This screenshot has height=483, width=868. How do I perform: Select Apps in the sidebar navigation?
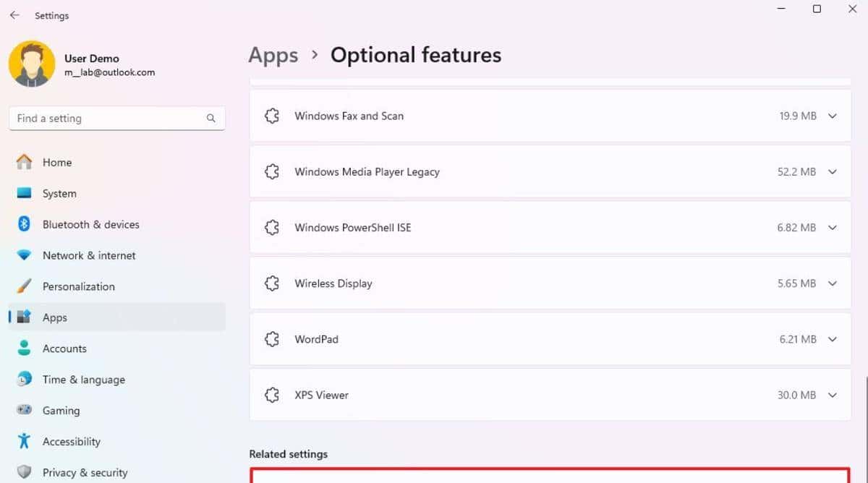[54, 317]
